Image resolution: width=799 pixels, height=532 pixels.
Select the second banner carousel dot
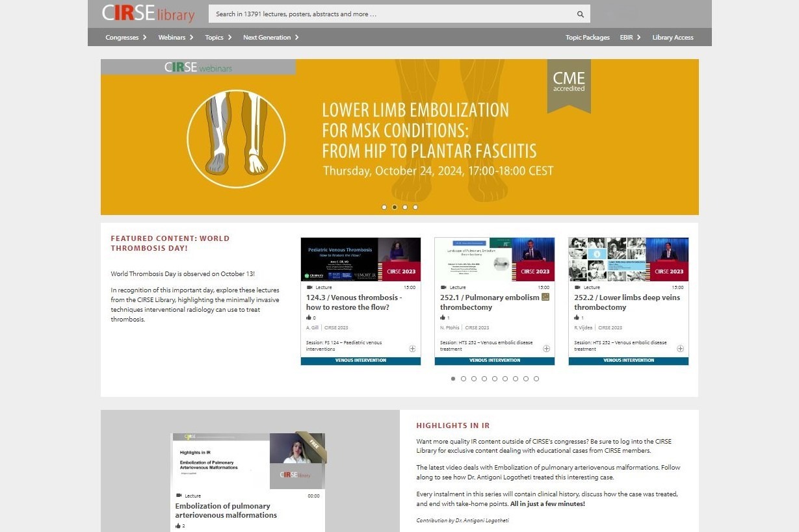pos(395,207)
